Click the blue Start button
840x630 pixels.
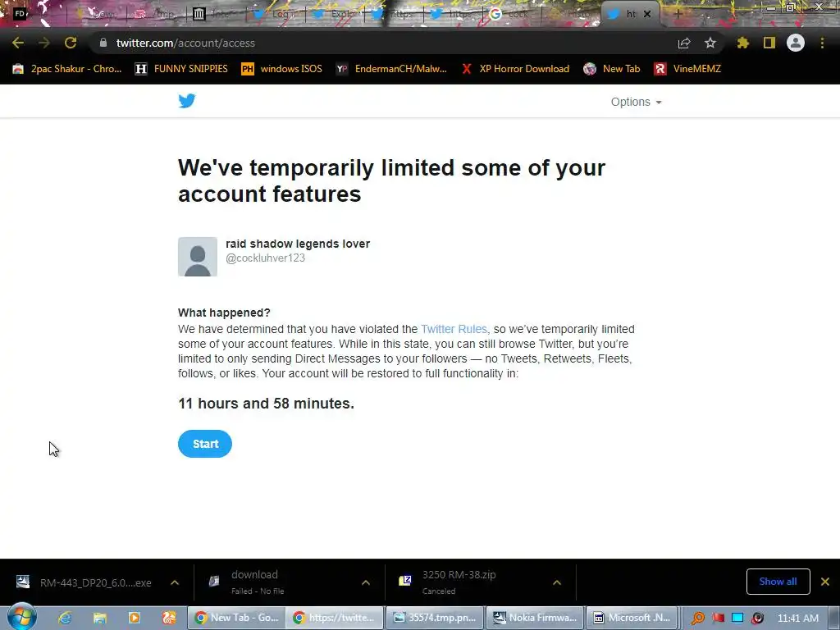pyautogui.click(x=205, y=444)
